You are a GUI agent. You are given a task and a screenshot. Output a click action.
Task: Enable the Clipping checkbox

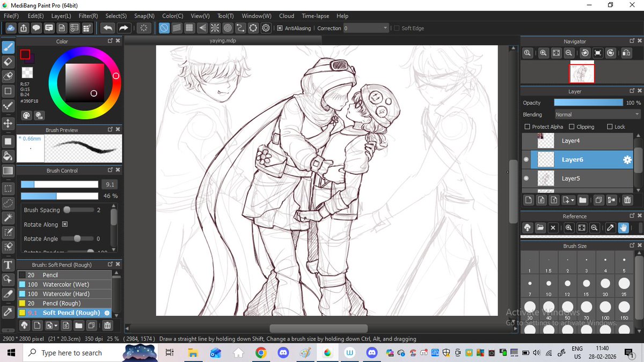click(572, 127)
